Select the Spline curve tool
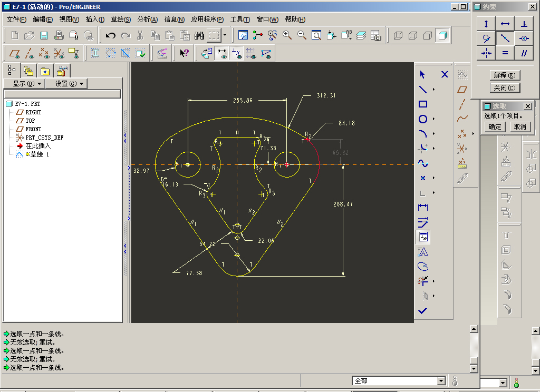Screen dimensions: 540x392 (x=423, y=163)
